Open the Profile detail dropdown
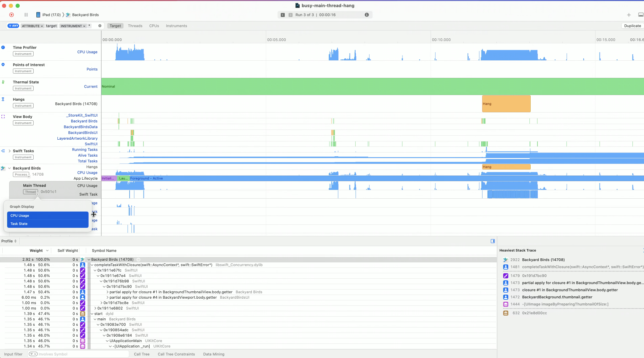 (9, 241)
